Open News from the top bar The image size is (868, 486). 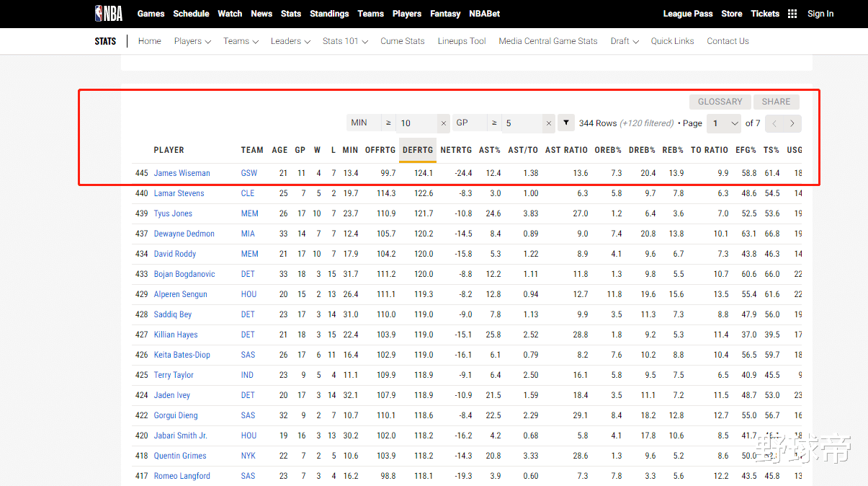tap(261, 14)
